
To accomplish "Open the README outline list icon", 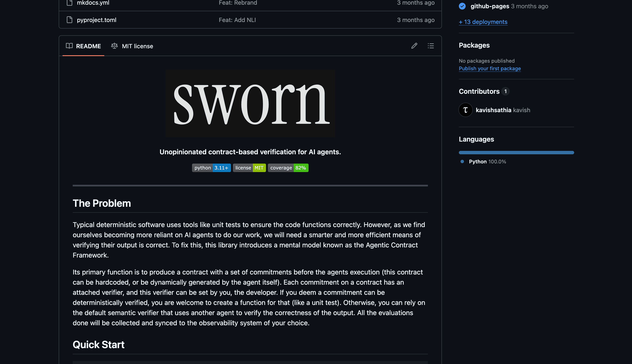I will click(430, 46).
